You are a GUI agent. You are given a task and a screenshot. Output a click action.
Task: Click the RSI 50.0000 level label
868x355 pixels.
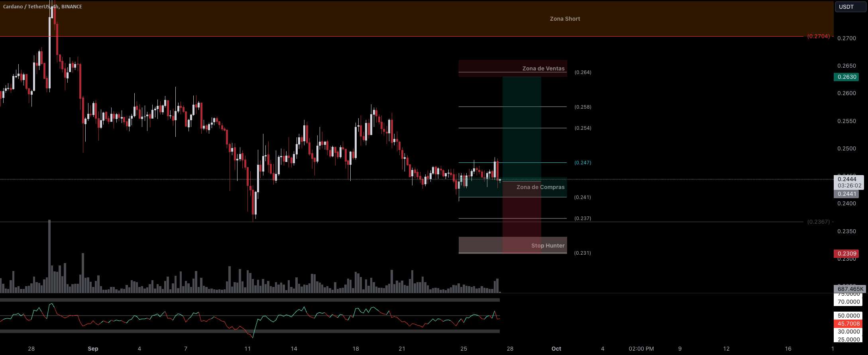[848, 316]
